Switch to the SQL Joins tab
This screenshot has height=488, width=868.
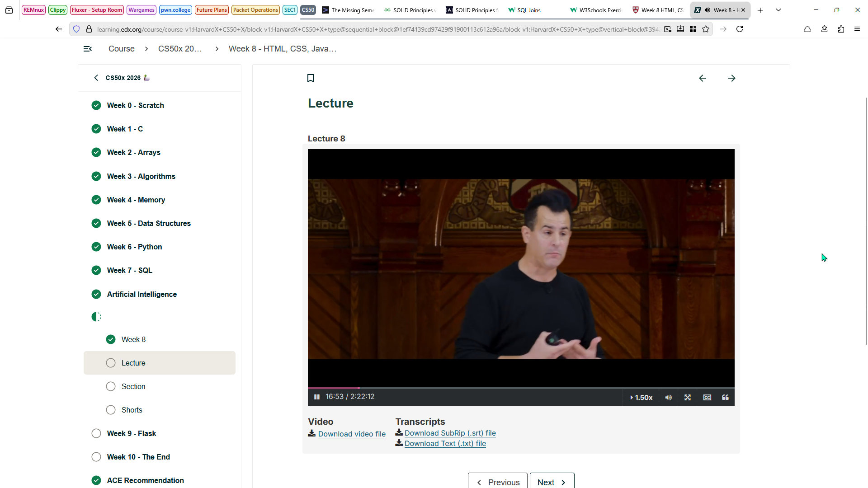coord(528,10)
